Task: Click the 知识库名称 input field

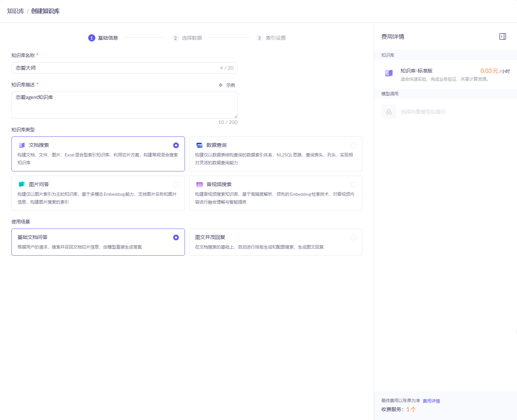Action: pos(114,68)
